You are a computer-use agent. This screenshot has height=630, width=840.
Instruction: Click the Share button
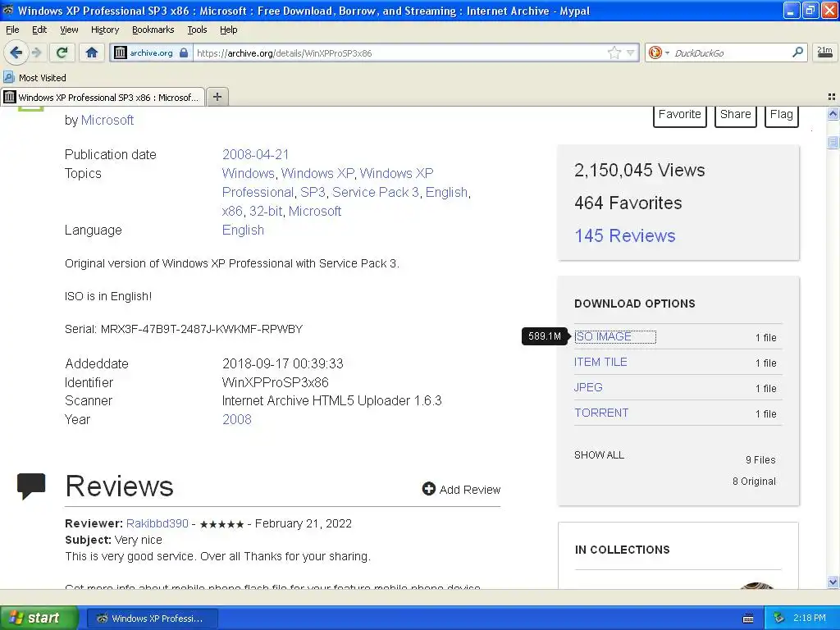735,115
